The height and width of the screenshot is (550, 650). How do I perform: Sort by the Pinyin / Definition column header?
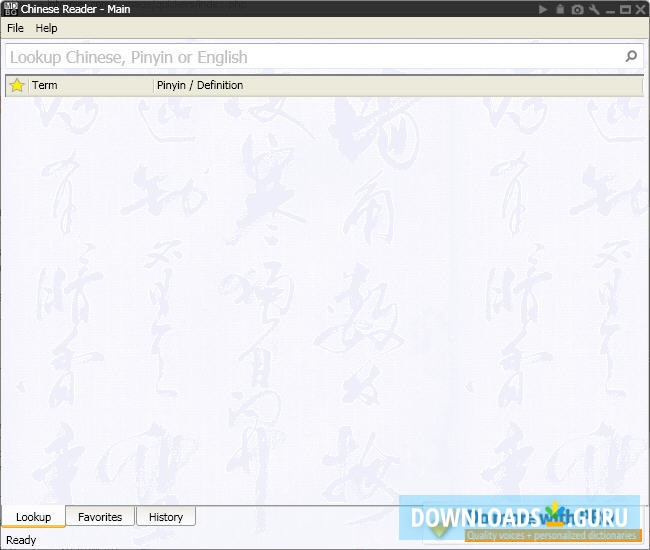coord(398,85)
